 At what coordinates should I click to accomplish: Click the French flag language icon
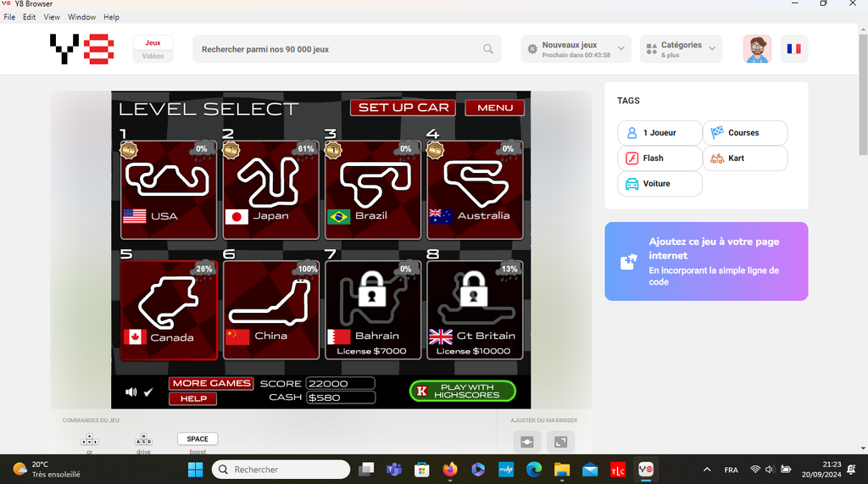793,48
